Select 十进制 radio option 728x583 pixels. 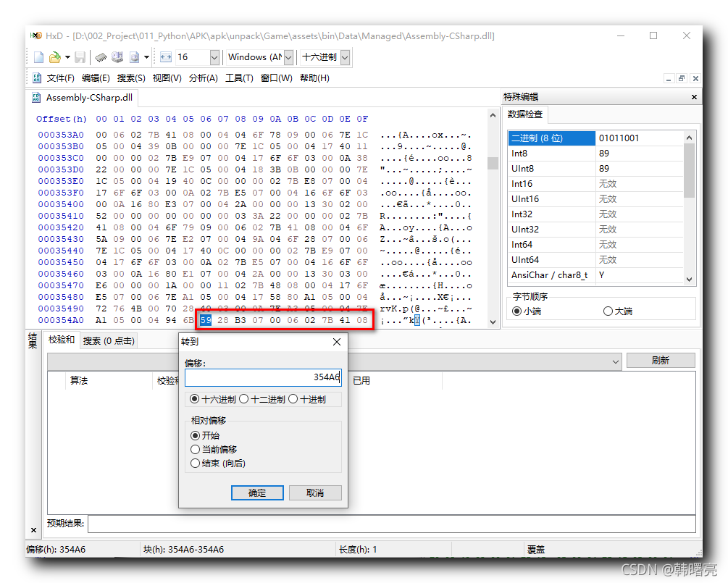point(307,399)
